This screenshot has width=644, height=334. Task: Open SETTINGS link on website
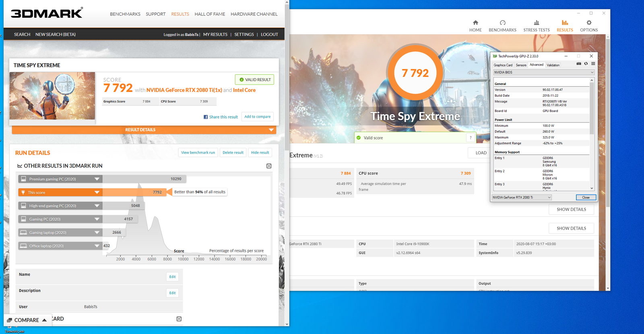pyautogui.click(x=244, y=35)
